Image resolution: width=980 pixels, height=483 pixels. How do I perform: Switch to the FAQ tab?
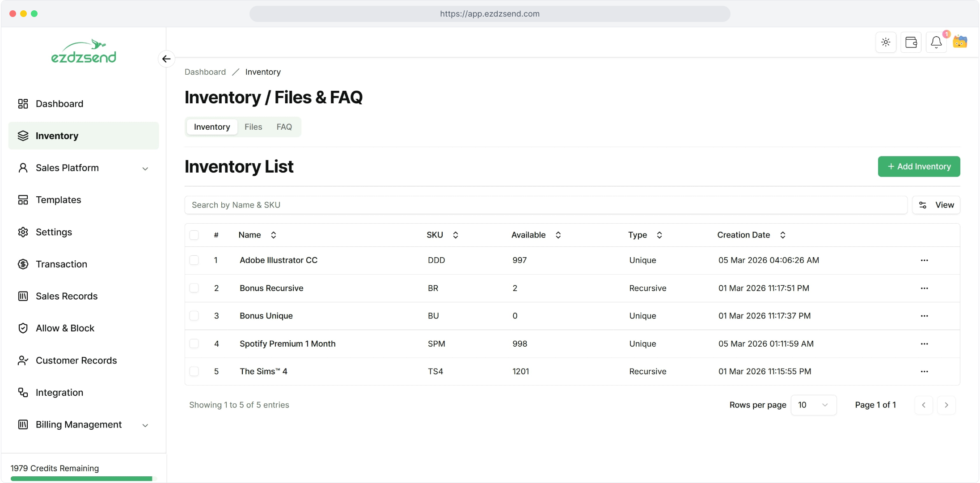284,127
